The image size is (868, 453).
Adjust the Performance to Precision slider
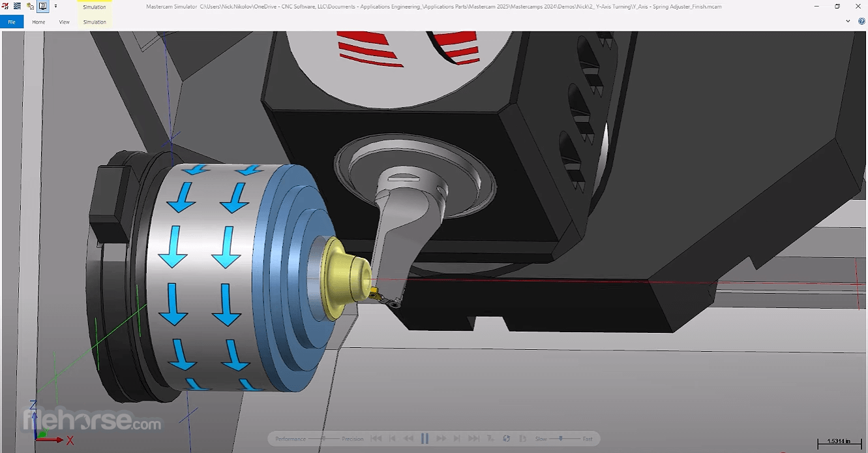point(324,439)
